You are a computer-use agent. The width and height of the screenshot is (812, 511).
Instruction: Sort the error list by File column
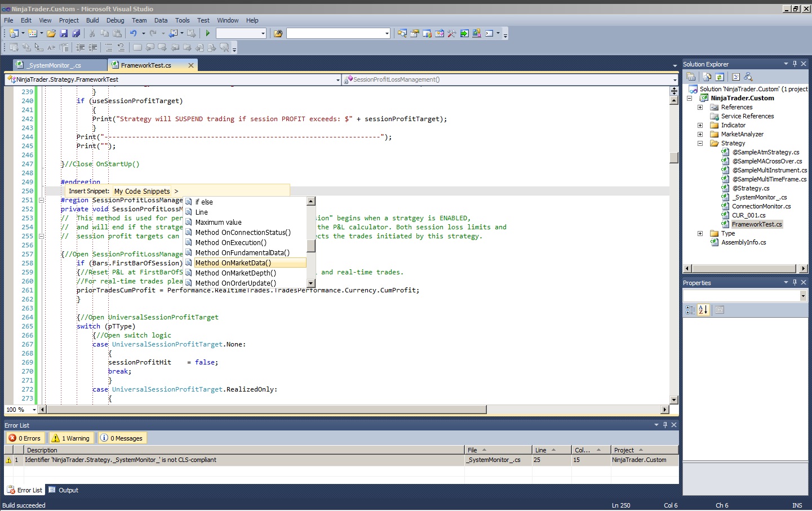[498, 450]
